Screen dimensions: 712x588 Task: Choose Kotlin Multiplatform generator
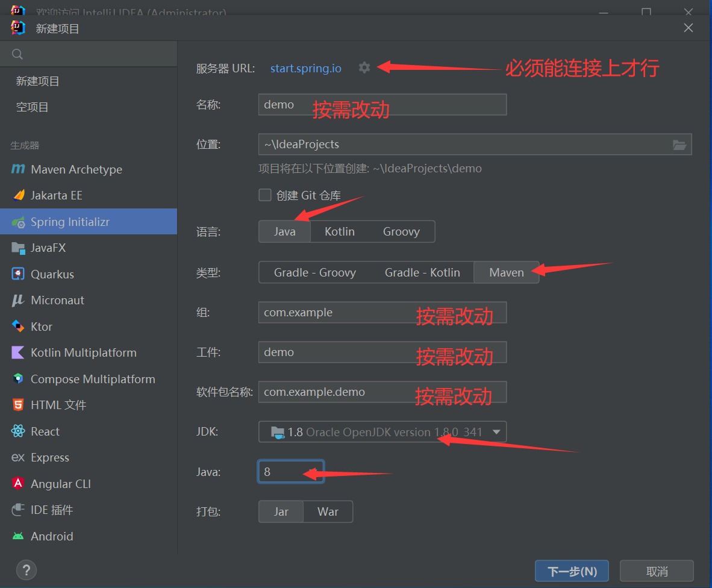[83, 352]
